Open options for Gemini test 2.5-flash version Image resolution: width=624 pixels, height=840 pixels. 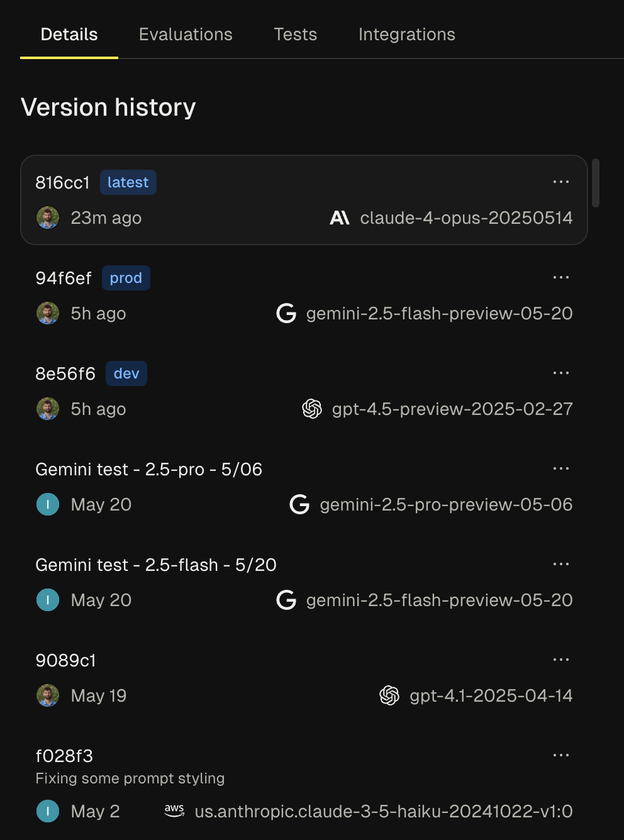click(x=560, y=565)
